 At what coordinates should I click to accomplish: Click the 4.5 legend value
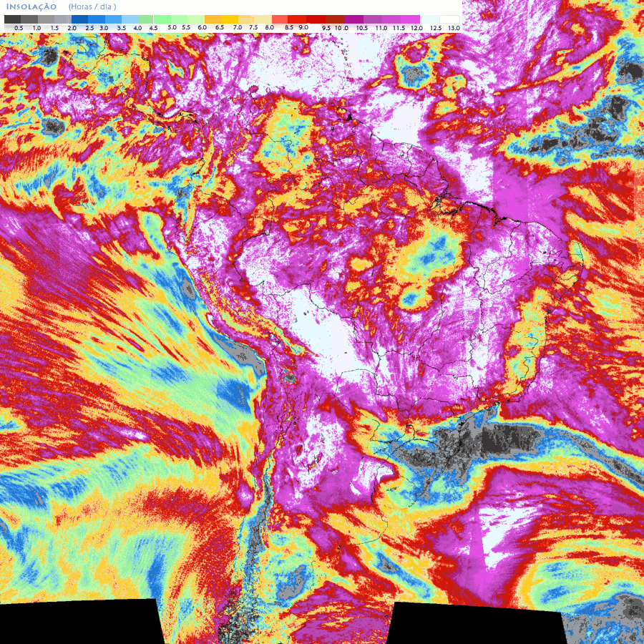click(154, 28)
